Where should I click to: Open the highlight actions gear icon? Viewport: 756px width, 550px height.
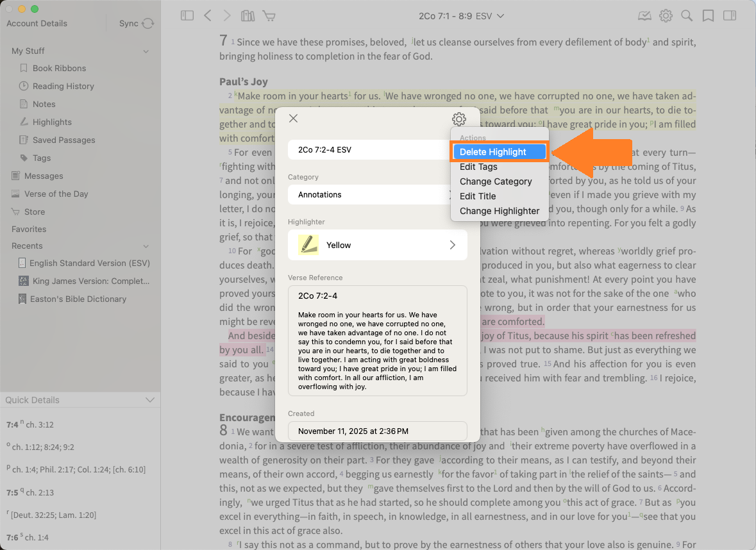point(458,119)
